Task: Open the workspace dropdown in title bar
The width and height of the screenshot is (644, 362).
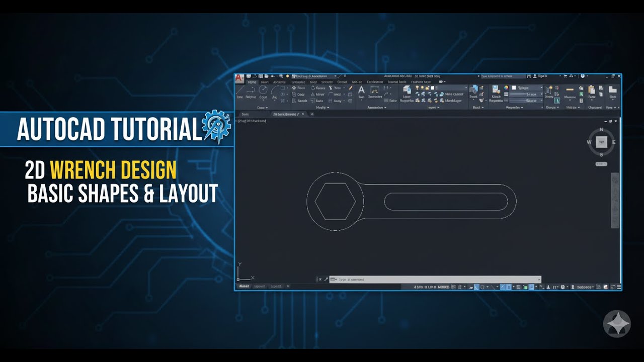Action: point(314,76)
